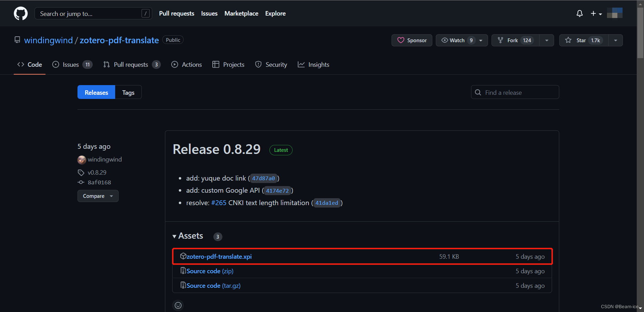This screenshot has height=312, width=644.
Task: Click the Sponsor heart icon
Action: [x=401, y=40]
